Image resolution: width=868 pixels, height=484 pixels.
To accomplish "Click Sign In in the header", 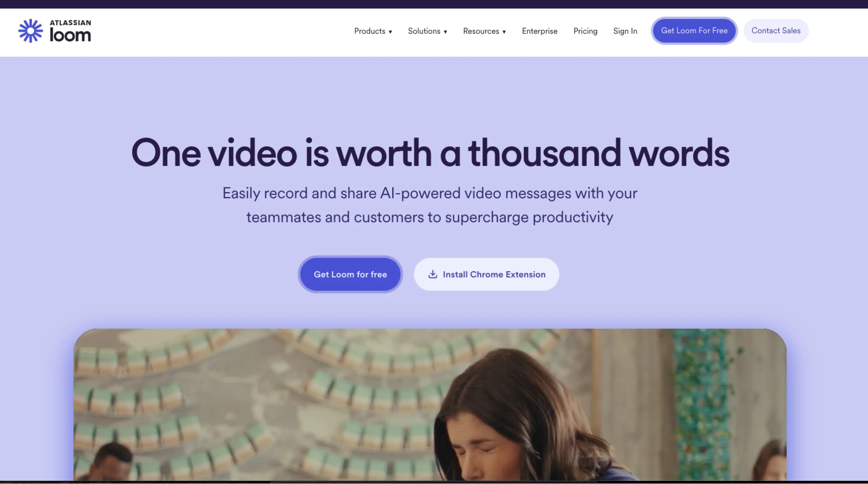I will (x=625, y=31).
